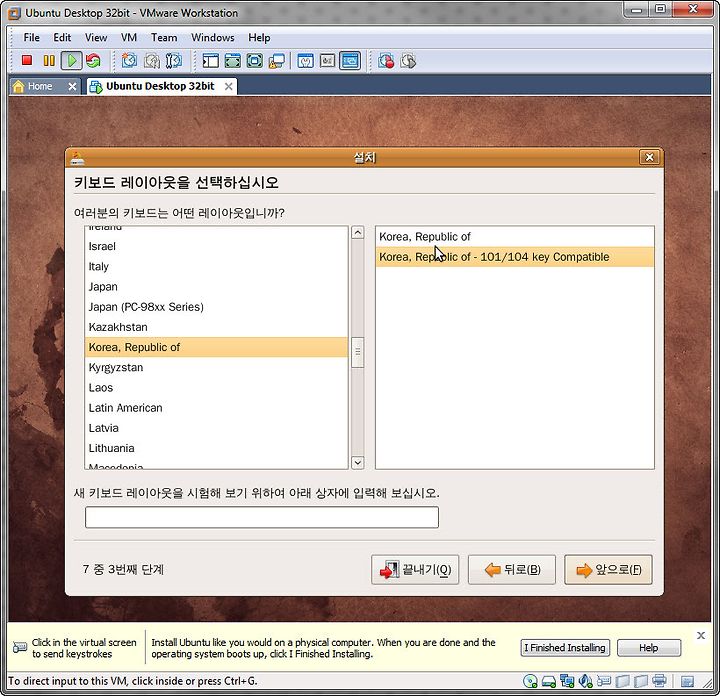
Task: Click the network adapter status bar icon
Action: point(567,681)
